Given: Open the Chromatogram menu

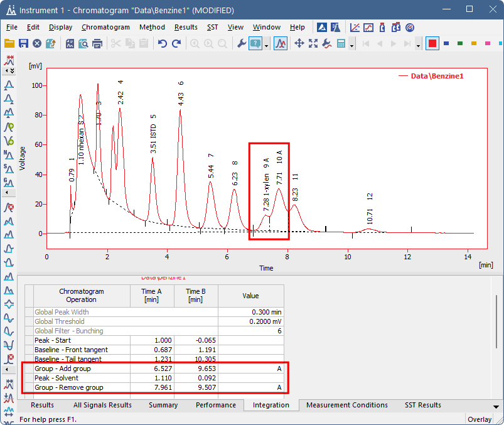Looking at the screenshot, I should 105,28.
